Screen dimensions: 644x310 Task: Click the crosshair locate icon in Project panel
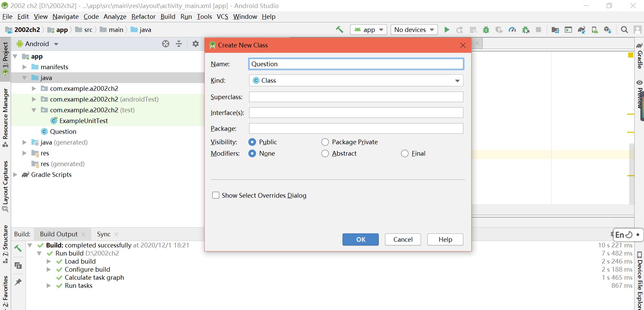166,44
